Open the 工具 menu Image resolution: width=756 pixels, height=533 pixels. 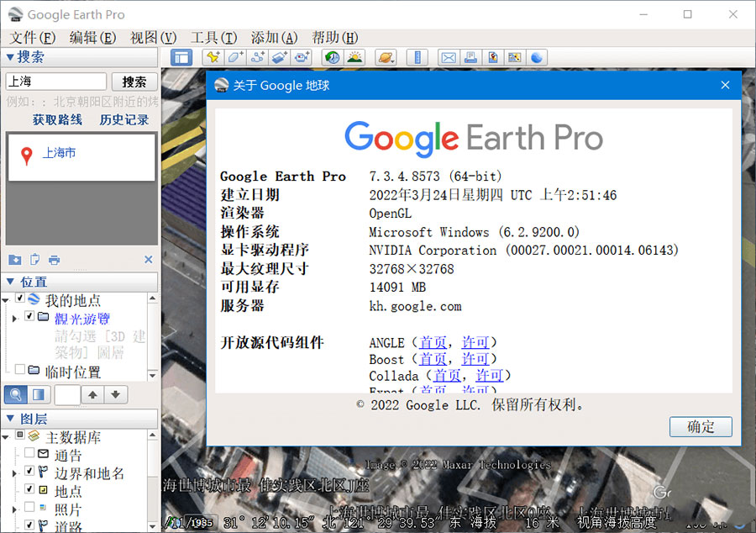tap(213, 37)
